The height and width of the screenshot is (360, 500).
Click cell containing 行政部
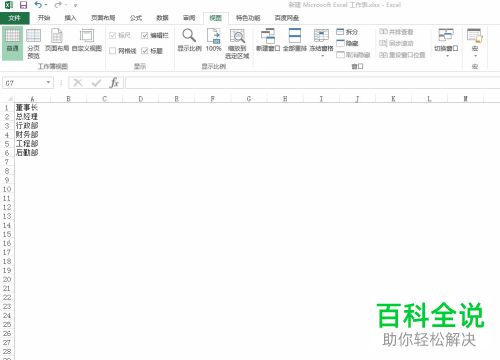[32, 126]
